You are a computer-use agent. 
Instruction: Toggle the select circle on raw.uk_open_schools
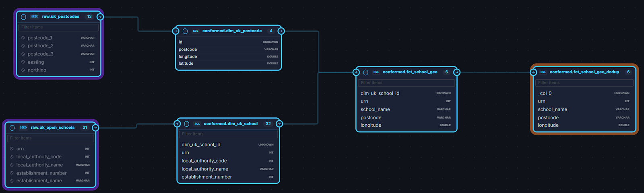(x=12, y=128)
